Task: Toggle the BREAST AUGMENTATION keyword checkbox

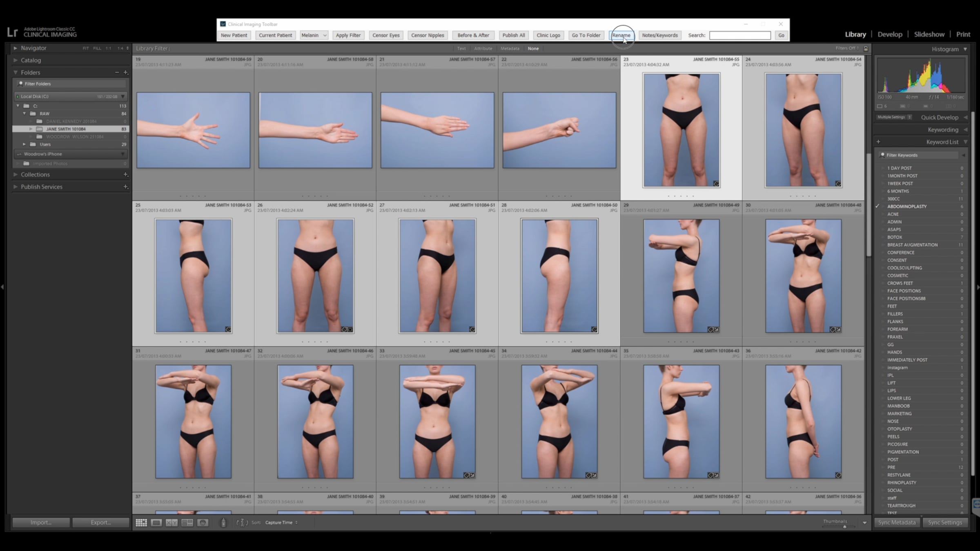Action: click(877, 245)
